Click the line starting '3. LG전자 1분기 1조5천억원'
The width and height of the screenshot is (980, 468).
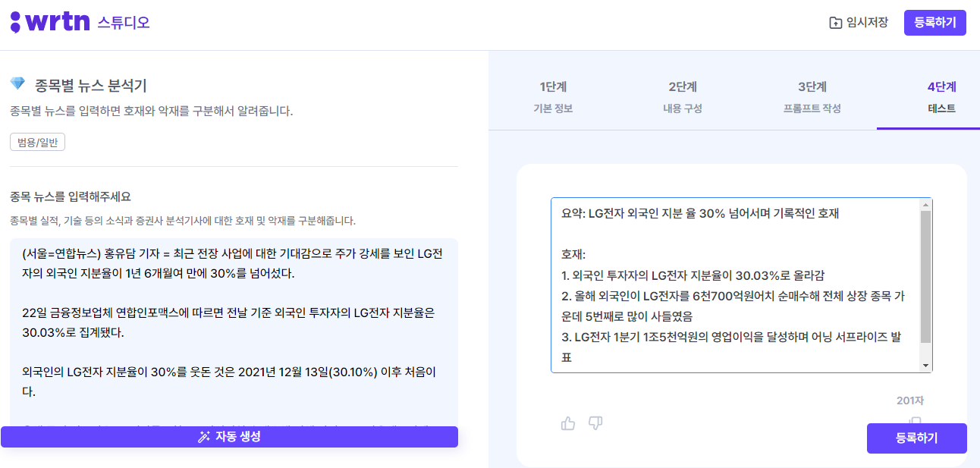point(731,347)
